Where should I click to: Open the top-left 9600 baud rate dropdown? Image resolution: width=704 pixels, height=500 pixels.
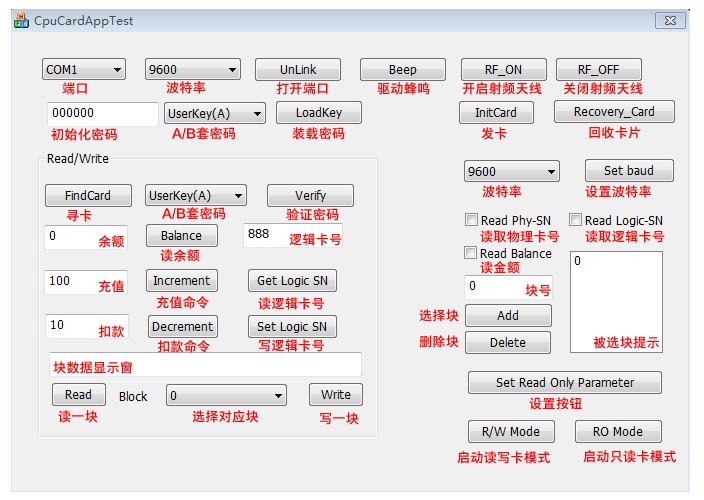[193, 70]
